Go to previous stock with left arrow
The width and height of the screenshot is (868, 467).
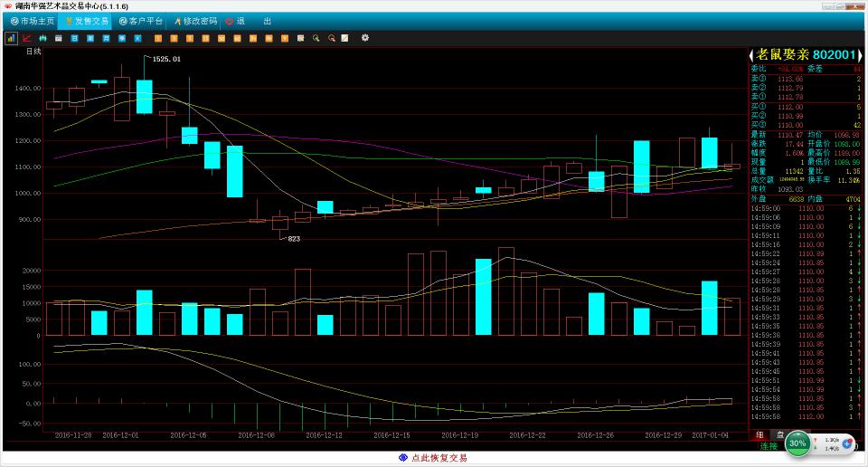tap(751, 55)
